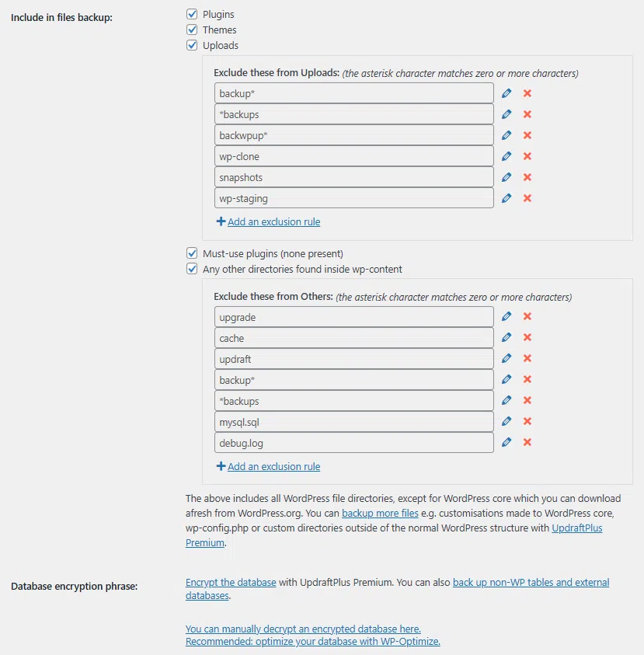Edit the upgrade exclusion rule
The height and width of the screenshot is (655, 644).
(506, 317)
